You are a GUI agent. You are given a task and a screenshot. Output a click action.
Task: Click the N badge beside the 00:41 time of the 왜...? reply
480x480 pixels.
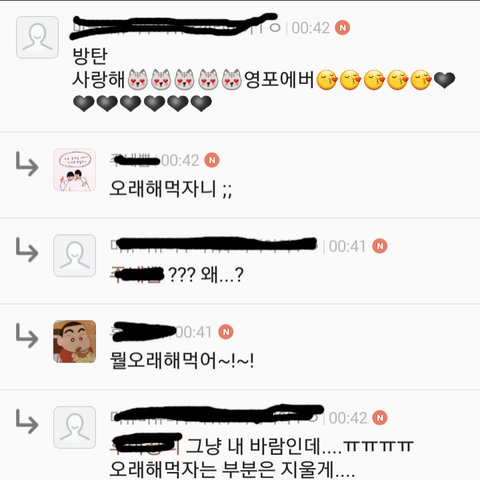pyautogui.click(x=380, y=246)
